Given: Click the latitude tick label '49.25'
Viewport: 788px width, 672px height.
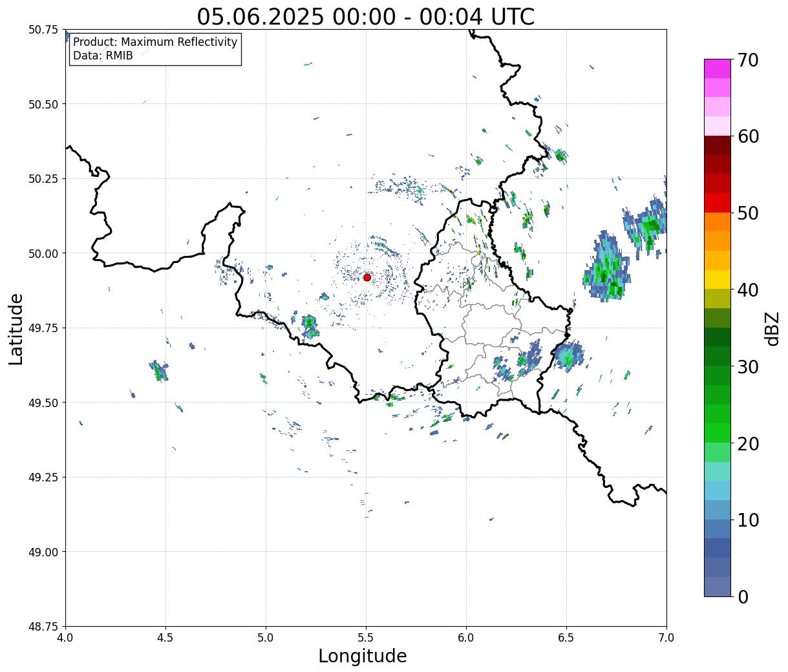Looking at the screenshot, I should (43, 478).
